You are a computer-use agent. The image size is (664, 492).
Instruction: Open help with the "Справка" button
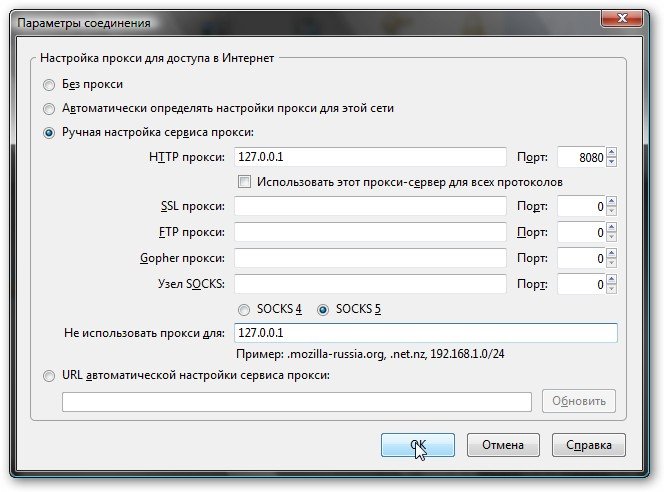(588, 445)
